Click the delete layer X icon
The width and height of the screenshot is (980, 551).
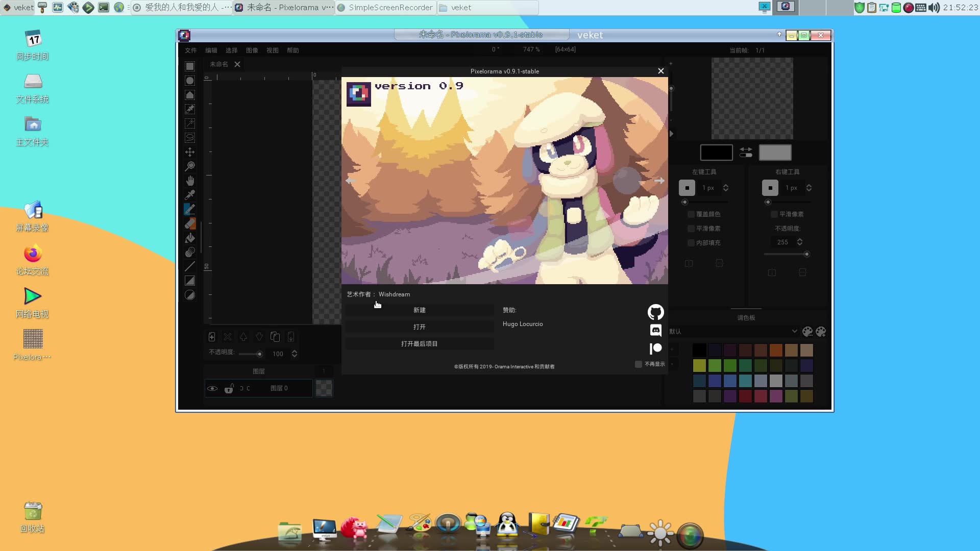click(x=228, y=337)
